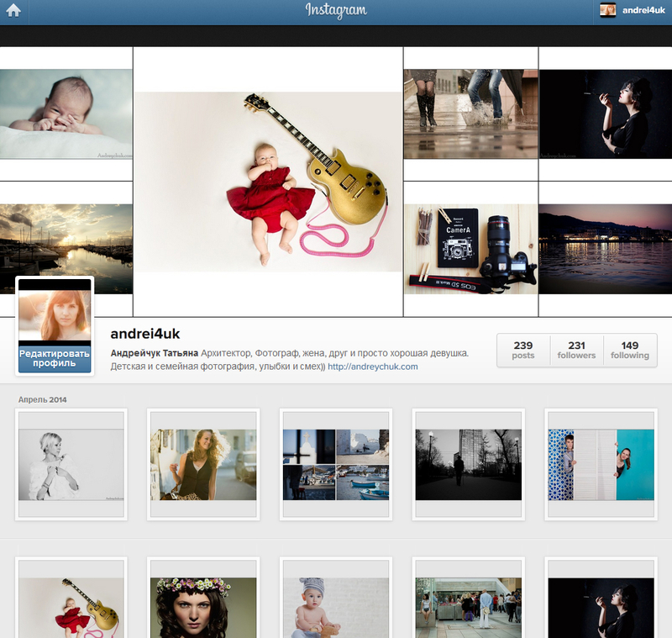Click the Редактировать профиль button

click(x=55, y=359)
